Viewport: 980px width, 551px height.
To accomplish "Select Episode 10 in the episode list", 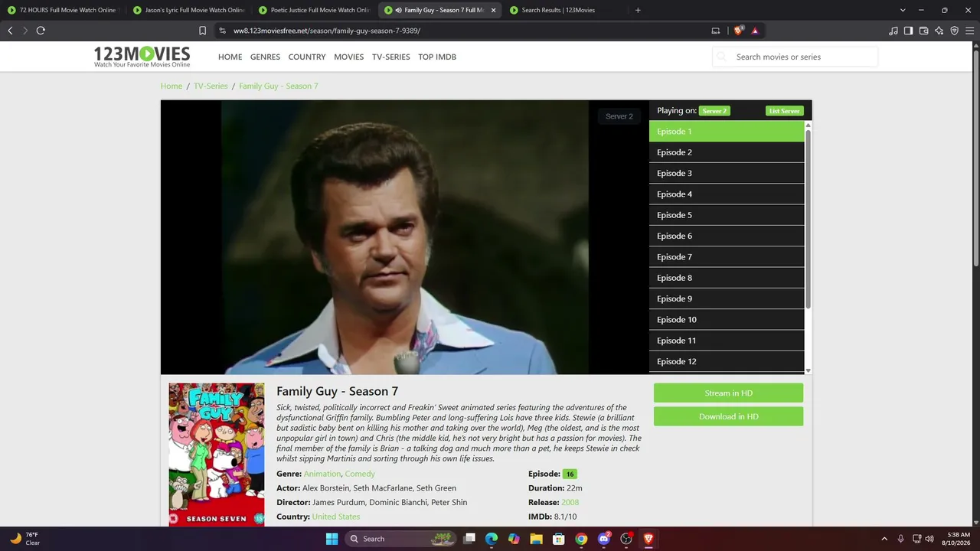I will (727, 320).
